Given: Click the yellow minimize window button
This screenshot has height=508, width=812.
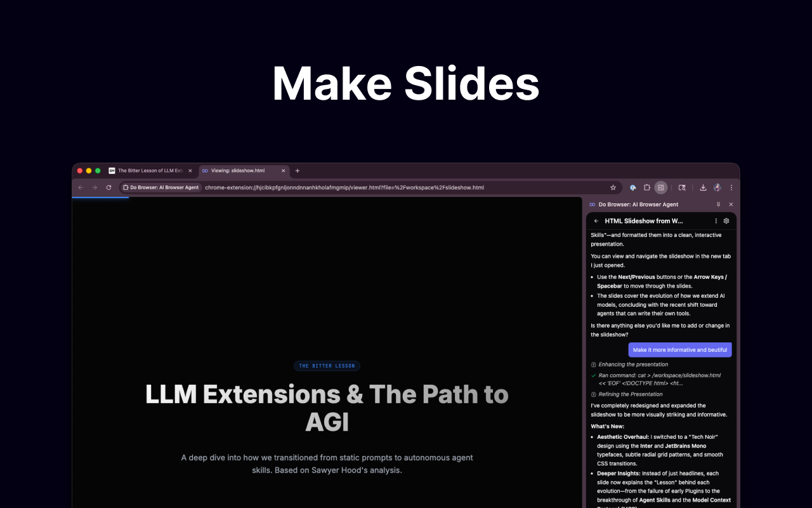Looking at the screenshot, I should (89, 171).
